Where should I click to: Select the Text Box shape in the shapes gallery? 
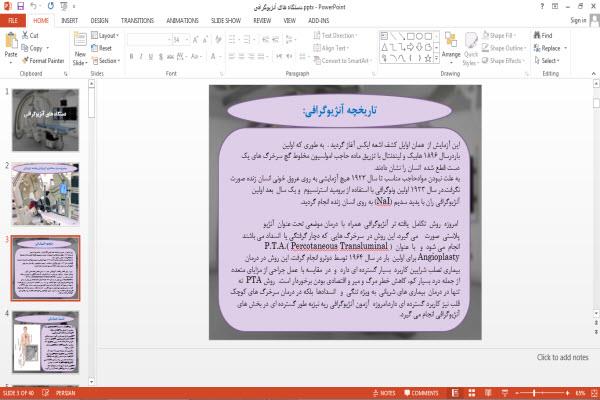point(384,36)
